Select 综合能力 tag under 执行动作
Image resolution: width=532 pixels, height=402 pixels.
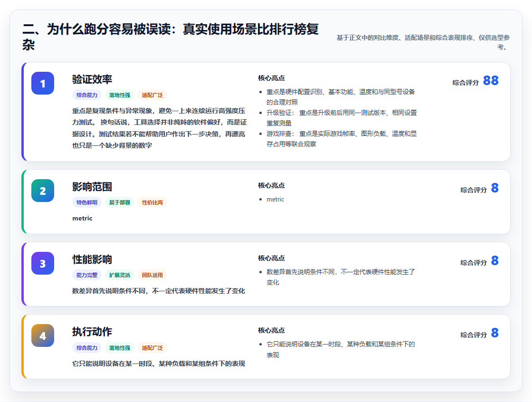point(87,348)
